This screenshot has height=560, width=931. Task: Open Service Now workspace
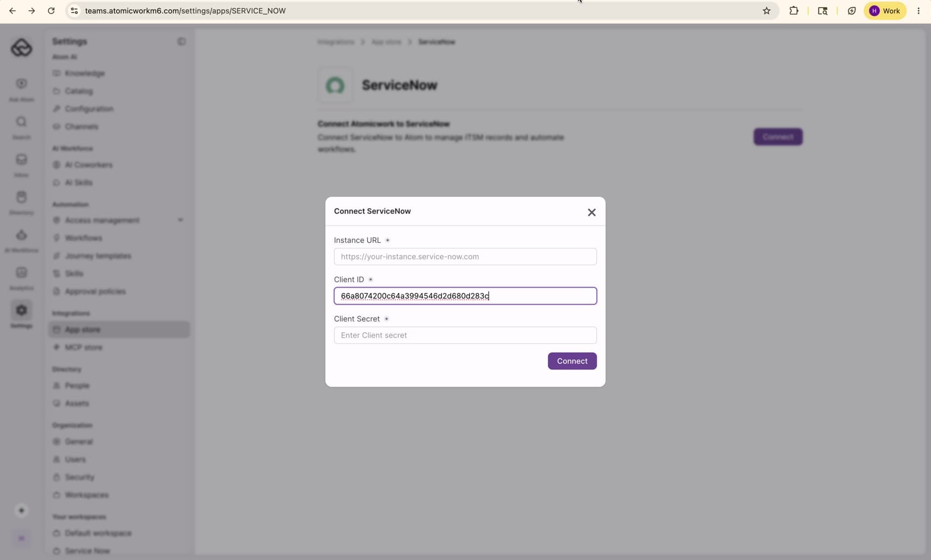click(x=87, y=551)
